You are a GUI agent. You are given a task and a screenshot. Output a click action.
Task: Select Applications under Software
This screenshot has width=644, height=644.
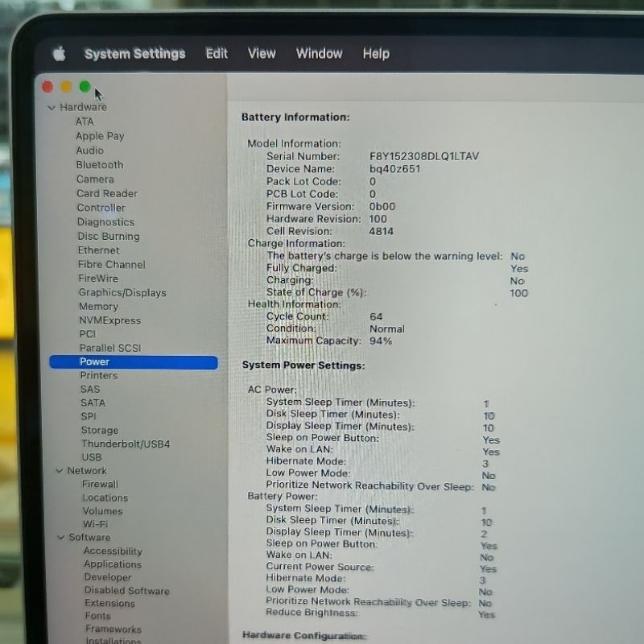pos(113,564)
